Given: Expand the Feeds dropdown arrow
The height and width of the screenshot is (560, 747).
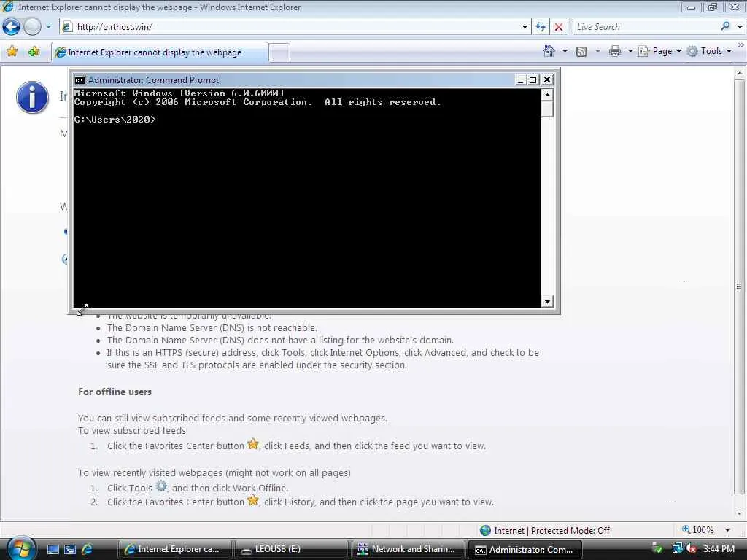Looking at the screenshot, I should [597, 51].
